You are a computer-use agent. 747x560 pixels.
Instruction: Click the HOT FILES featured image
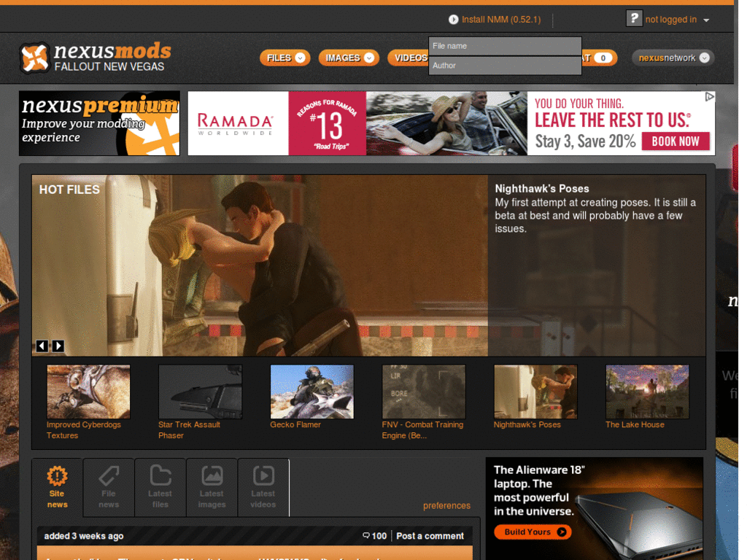[260, 265]
